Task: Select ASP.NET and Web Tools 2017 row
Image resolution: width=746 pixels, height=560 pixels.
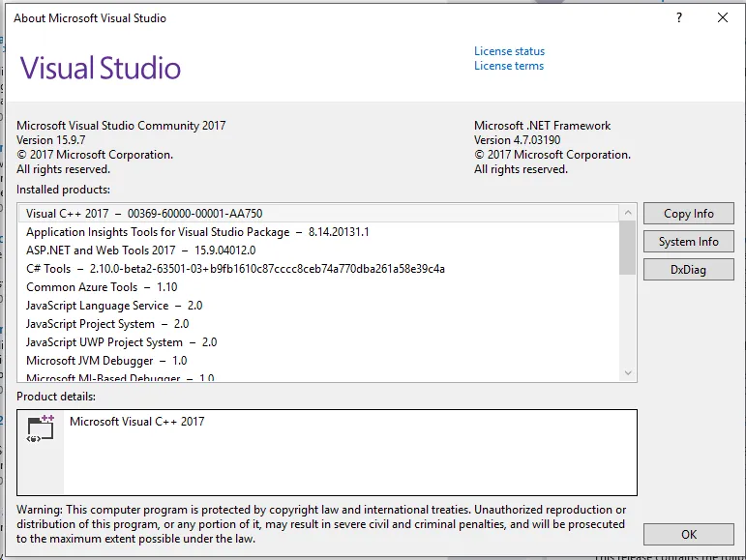Action: 318,251
